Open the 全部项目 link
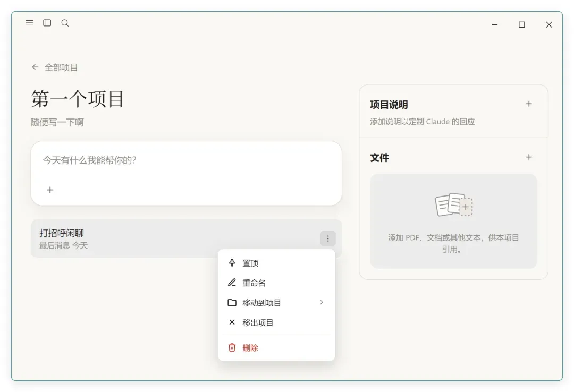 61,67
